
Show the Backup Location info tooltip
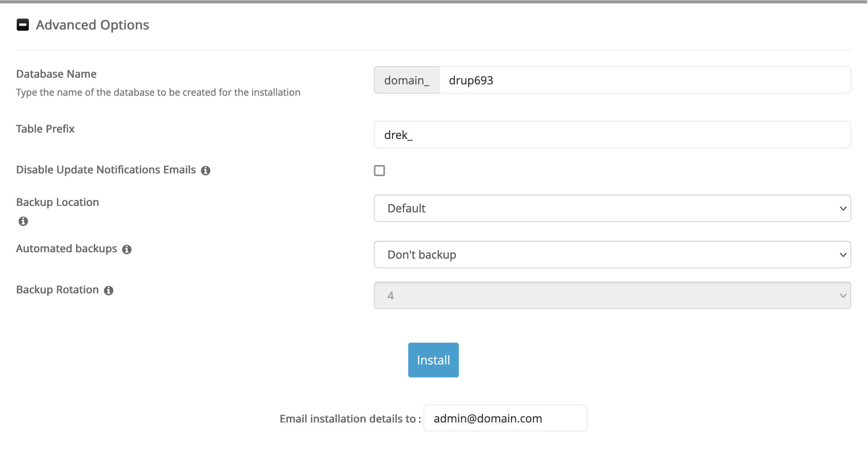(23, 221)
